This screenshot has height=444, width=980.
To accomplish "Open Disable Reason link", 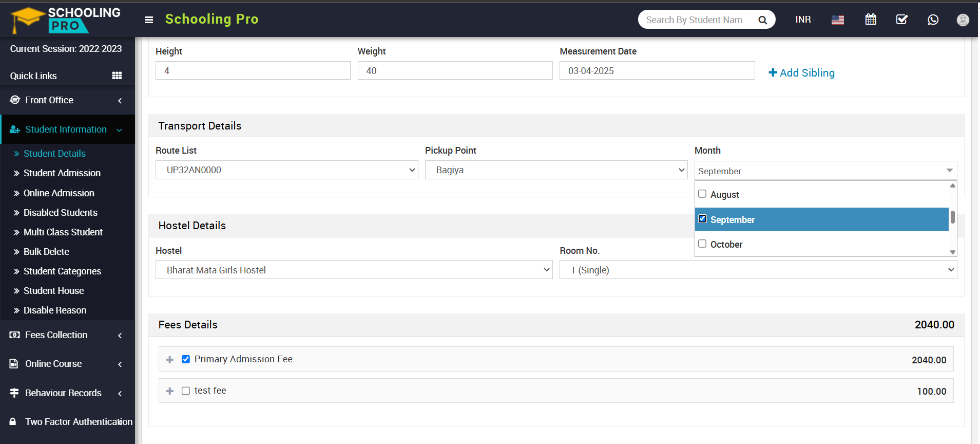I will pyautogui.click(x=55, y=310).
